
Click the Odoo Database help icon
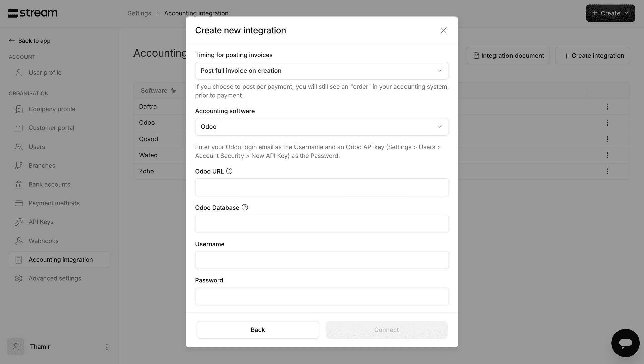(245, 207)
